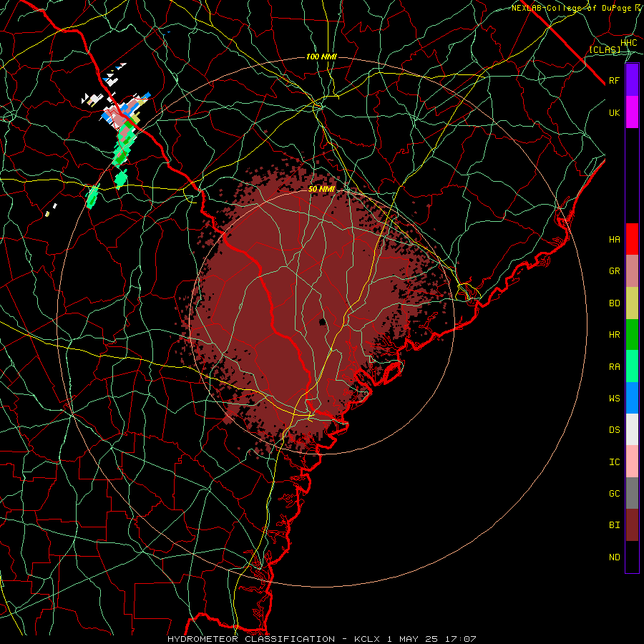Click the HYDROMETEOR CLASSIFICATION title text
Viewport: 644px width, 644px height.
click(251, 639)
